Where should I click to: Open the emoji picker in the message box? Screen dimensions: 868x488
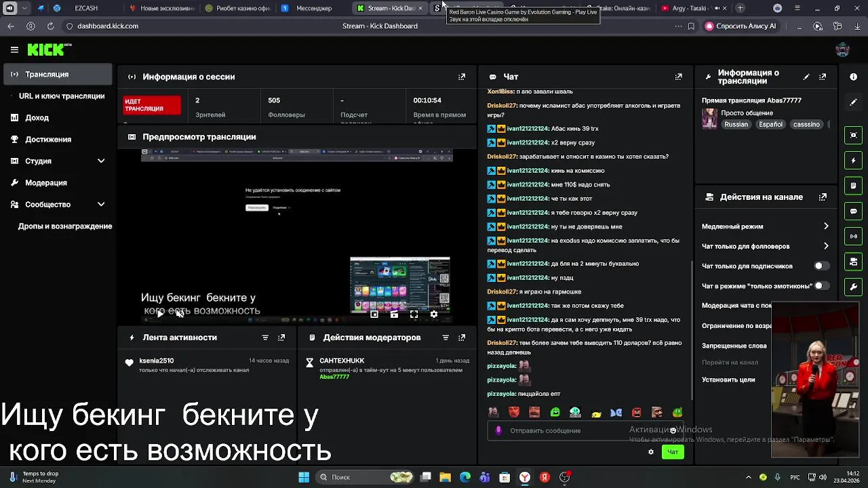pos(673,430)
